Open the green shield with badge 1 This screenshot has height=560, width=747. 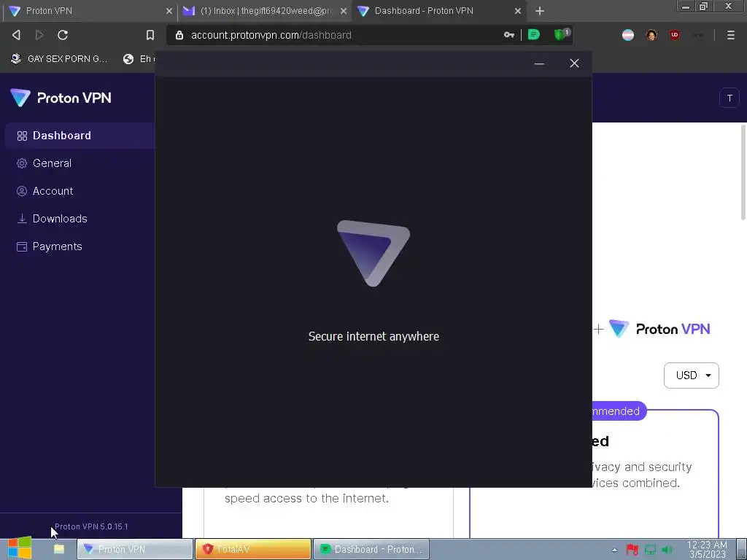click(x=561, y=34)
